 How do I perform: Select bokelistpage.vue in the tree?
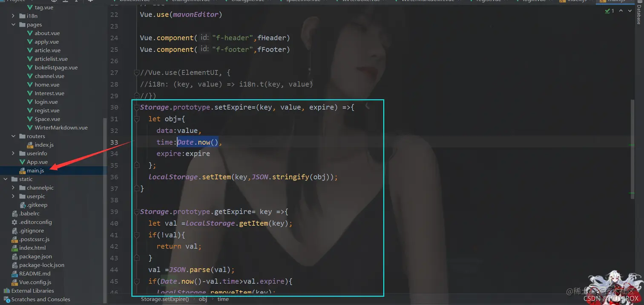pyautogui.click(x=56, y=68)
